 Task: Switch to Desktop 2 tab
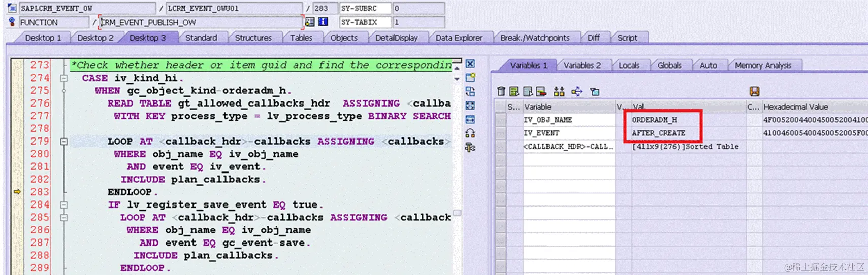pyautogui.click(x=95, y=38)
